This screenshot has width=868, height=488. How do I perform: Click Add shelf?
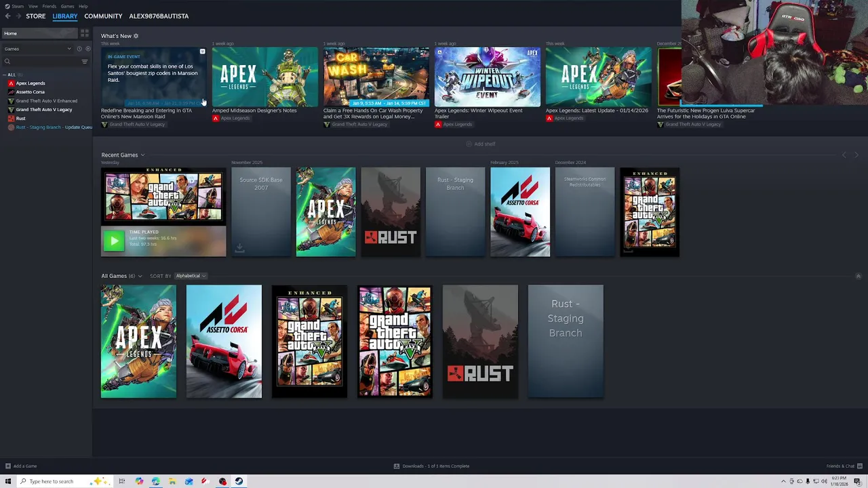[481, 144]
